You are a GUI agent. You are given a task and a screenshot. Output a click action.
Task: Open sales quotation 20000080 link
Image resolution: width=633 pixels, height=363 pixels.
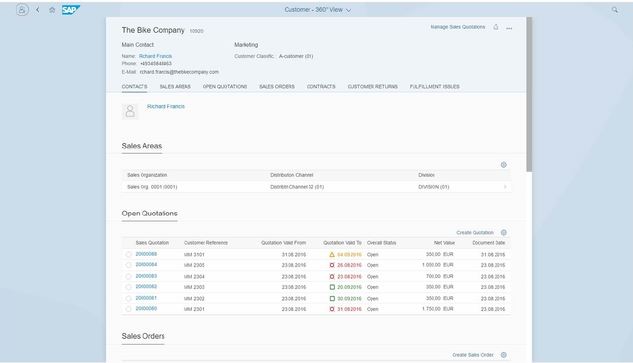tap(146, 308)
